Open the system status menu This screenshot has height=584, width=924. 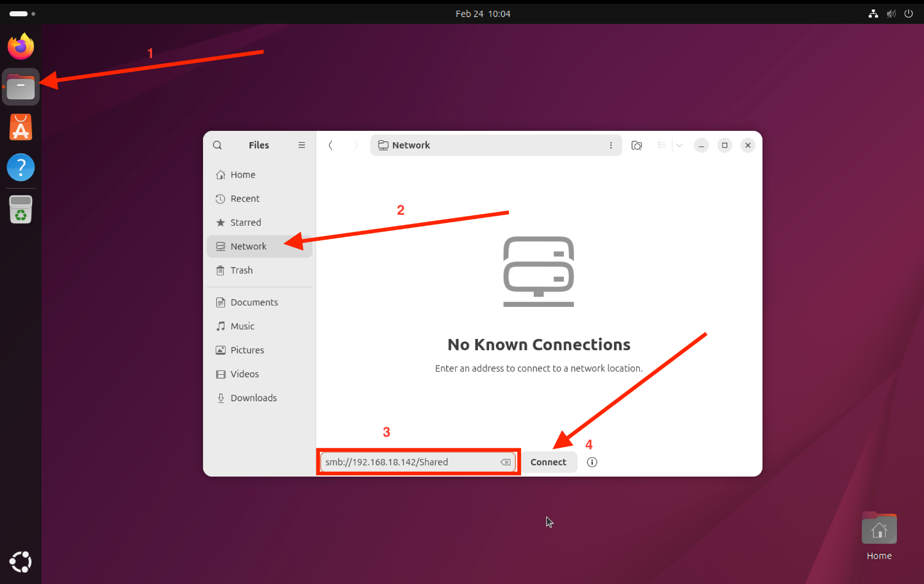(x=891, y=14)
